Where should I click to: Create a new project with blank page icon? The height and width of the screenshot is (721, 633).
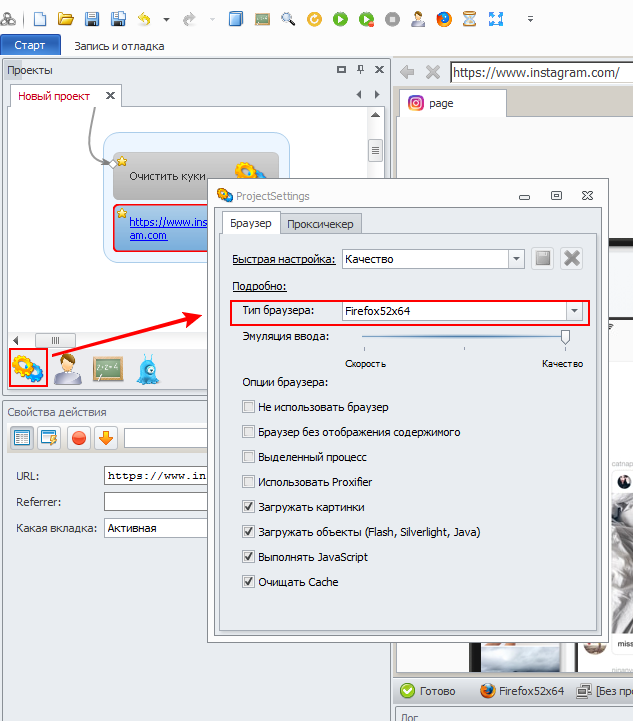[40, 19]
